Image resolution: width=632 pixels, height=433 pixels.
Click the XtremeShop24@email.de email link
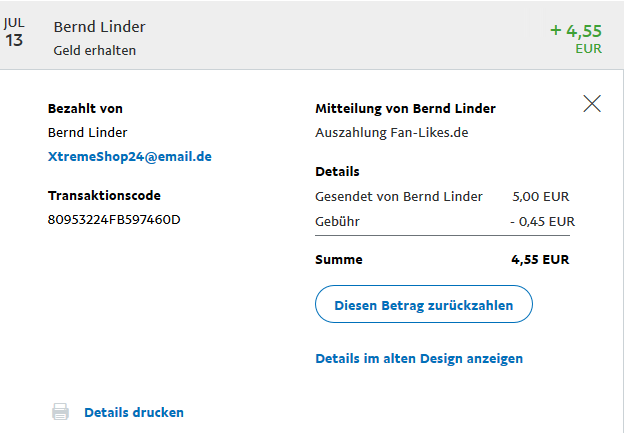(x=130, y=157)
